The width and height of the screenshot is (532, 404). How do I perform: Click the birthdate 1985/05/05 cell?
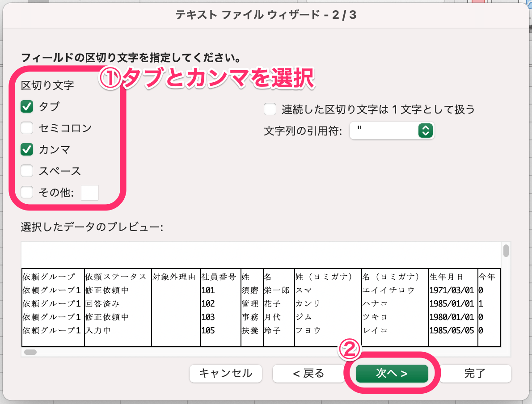(x=452, y=330)
